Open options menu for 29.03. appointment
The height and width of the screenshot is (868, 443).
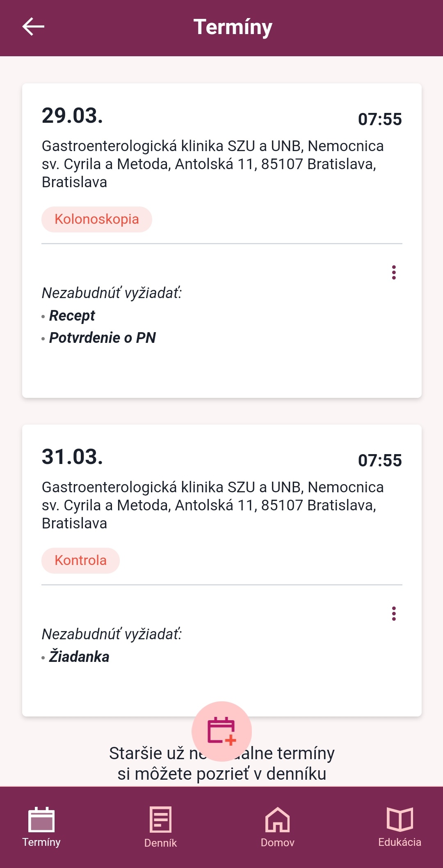tap(394, 272)
